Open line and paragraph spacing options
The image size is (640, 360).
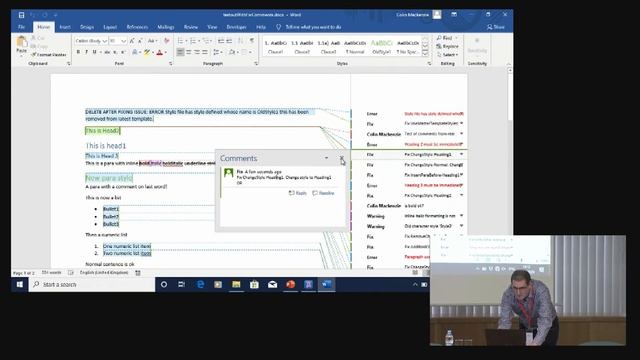click(218, 52)
